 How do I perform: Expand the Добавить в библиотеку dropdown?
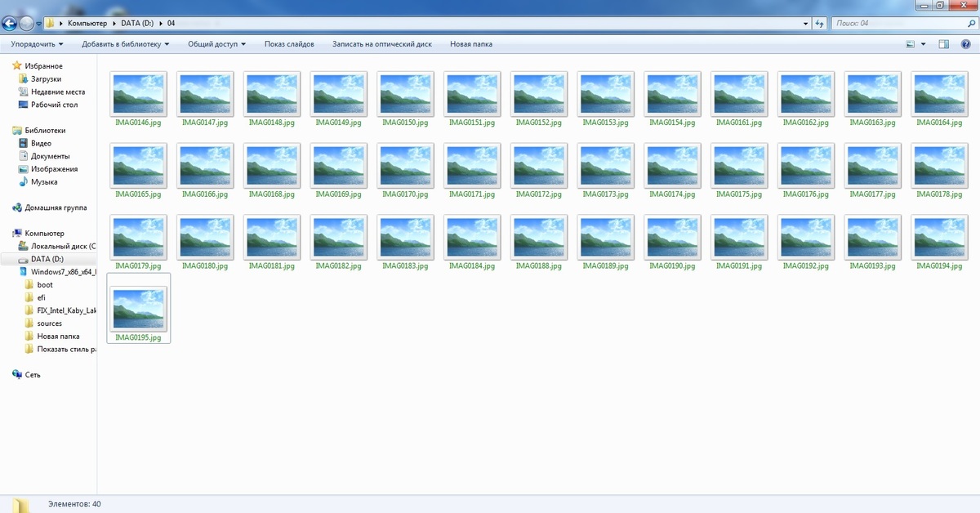pyautogui.click(x=125, y=44)
